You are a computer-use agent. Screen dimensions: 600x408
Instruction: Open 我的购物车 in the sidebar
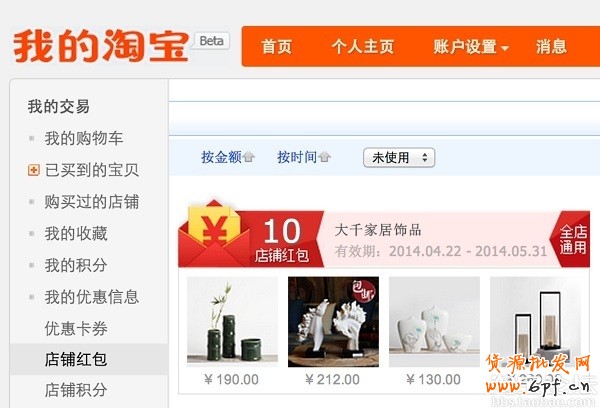coord(83,138)
